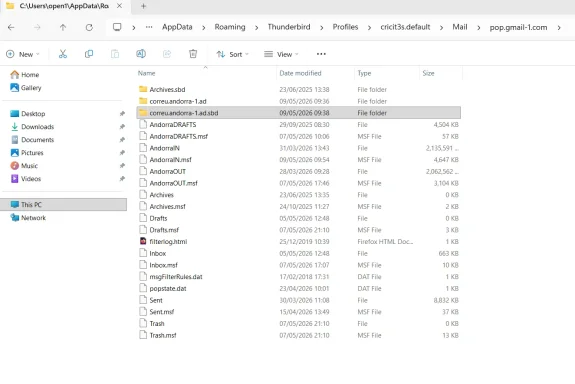Image resolution: width=575 pixels, height=384 pixels.
Task: Open Desktop in quick access
Action: (x=28, y=114)
